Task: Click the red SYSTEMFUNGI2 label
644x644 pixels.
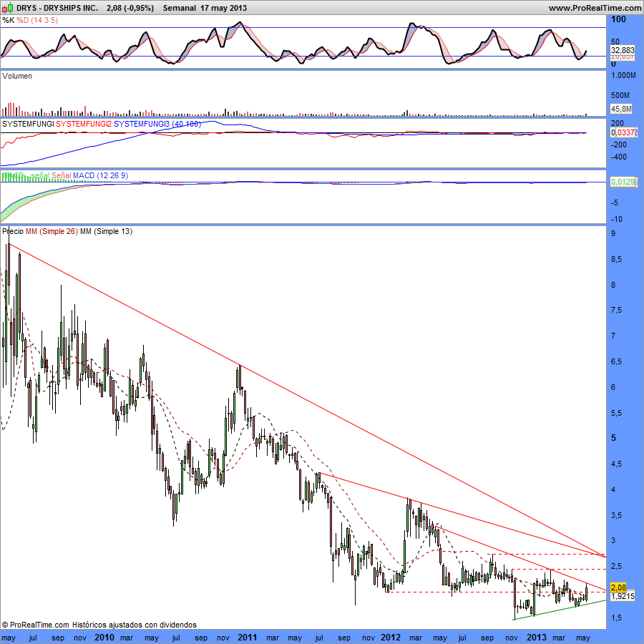Action: pyautogui.click(x=84, y=124)
